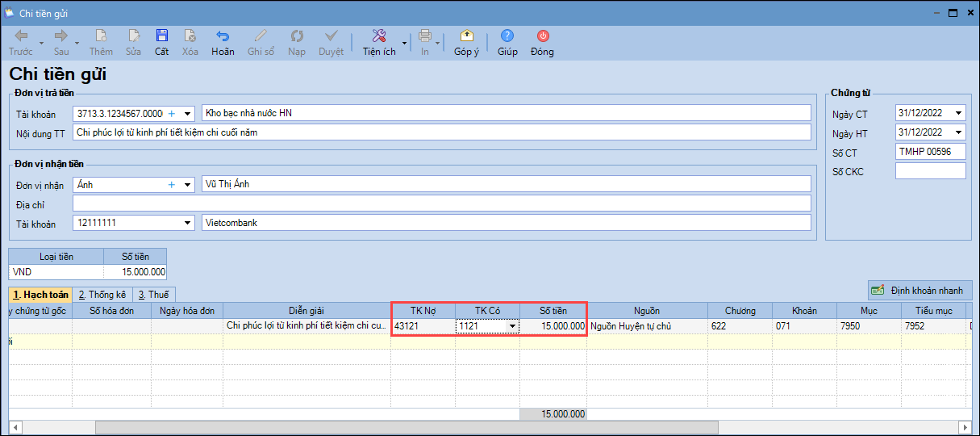Close the form with Đóng
The width and height of the screenshot is (980, 436).
click(542, 43)
